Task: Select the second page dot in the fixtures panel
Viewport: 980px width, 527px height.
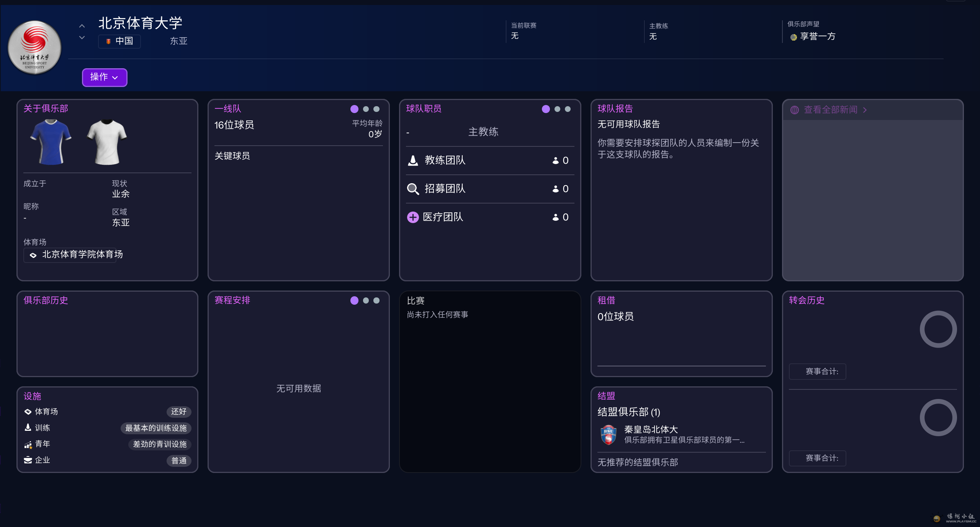Action: [366, 300]
